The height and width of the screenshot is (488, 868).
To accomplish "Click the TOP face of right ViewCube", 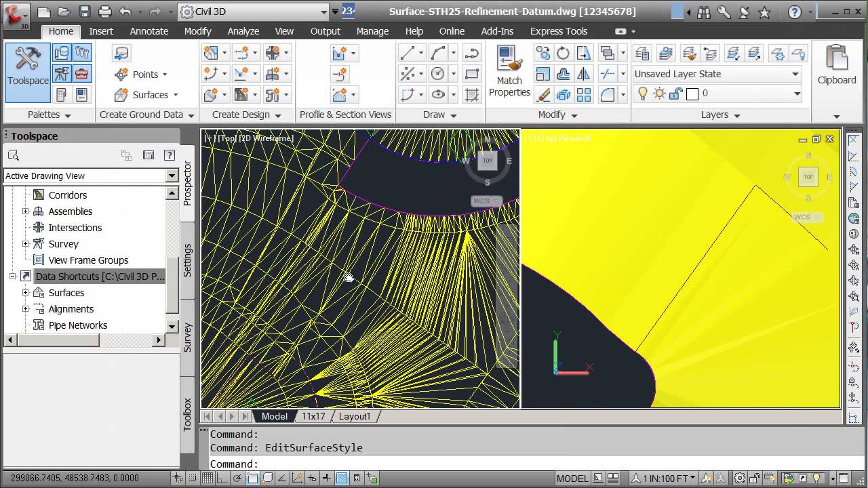I will coord(808,177).
